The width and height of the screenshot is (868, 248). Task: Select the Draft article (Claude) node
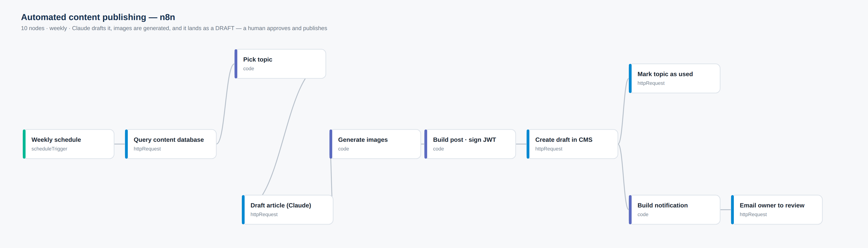click(x=288, y=210)
